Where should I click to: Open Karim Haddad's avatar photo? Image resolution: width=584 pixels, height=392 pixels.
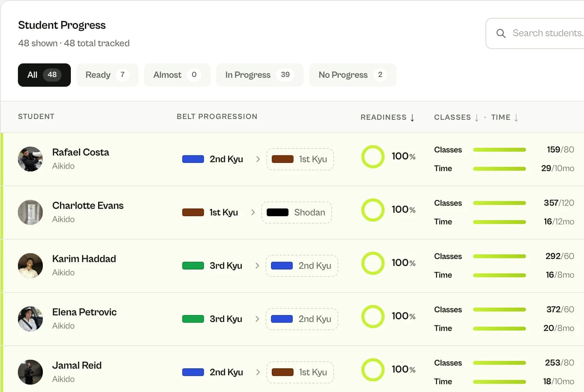[30, 266]
